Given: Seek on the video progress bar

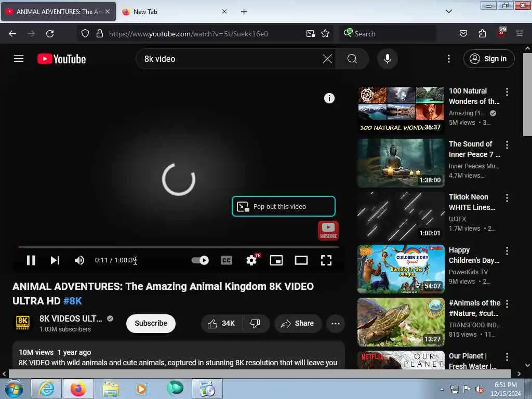Looking at the screenshot, I should point(179,247).
